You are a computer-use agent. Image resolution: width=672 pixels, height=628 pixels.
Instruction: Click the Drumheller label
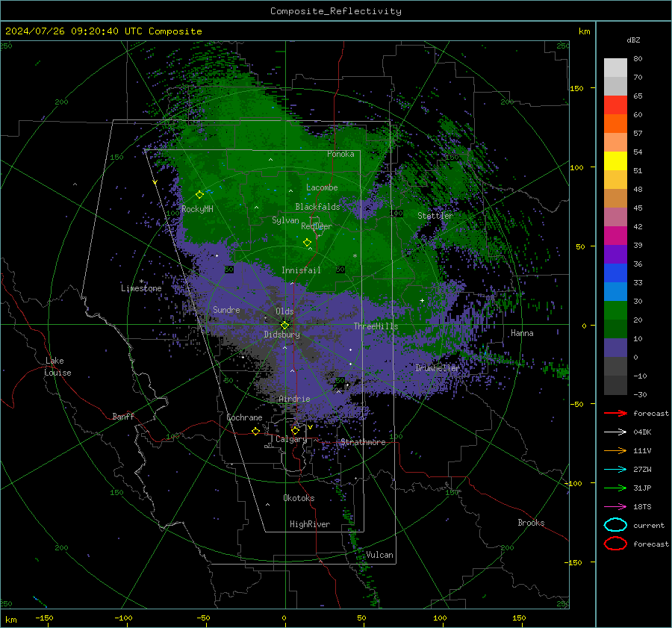[x=438, y=368]
